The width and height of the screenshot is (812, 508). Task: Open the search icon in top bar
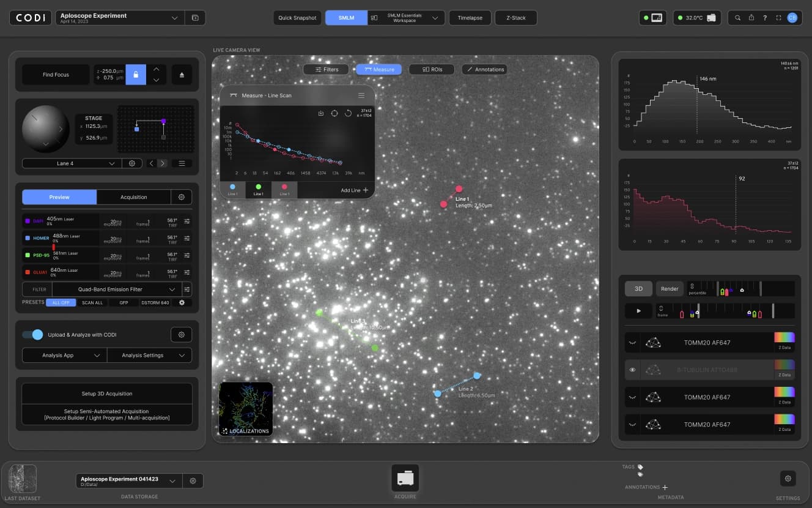pyautogui.click(x=737, y=18)
